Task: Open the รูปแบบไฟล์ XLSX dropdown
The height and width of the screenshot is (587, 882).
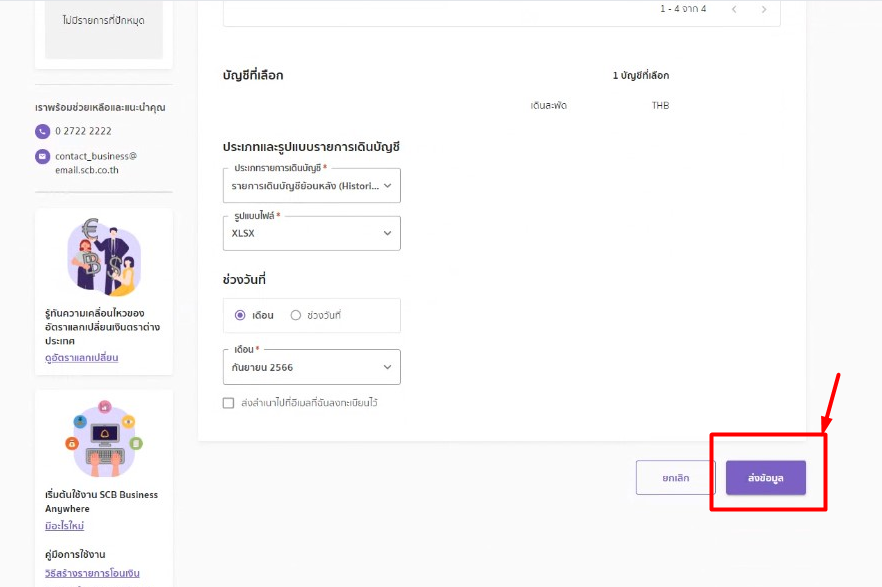Action: coord(312,233)
